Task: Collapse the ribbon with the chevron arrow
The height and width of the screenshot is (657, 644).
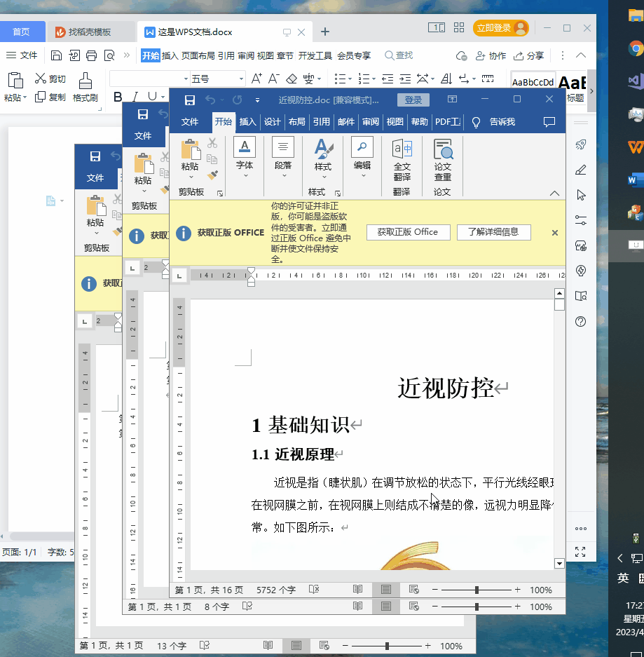Action: tap(554, 193)
